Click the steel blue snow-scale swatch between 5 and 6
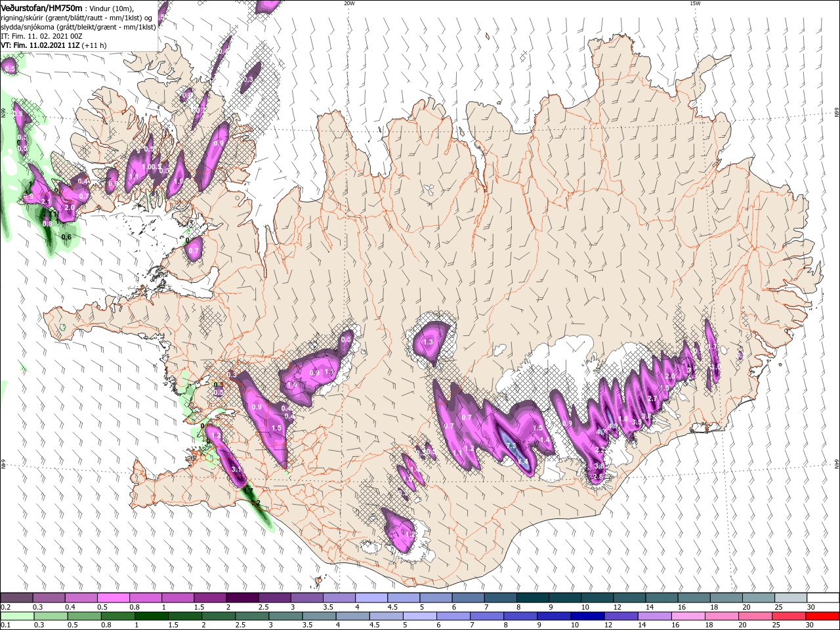Image resolution: width=840 pixels, height=630 pixels. point(436,598)
